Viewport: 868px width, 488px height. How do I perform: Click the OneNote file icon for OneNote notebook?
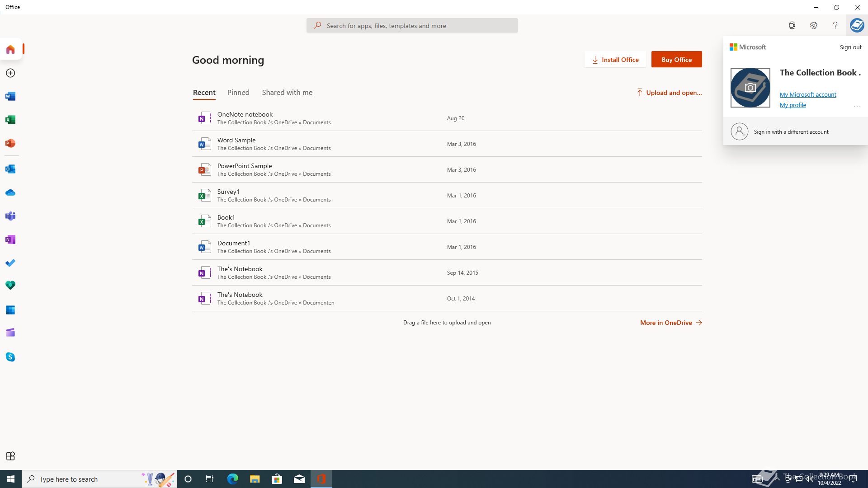click(204, 118)
